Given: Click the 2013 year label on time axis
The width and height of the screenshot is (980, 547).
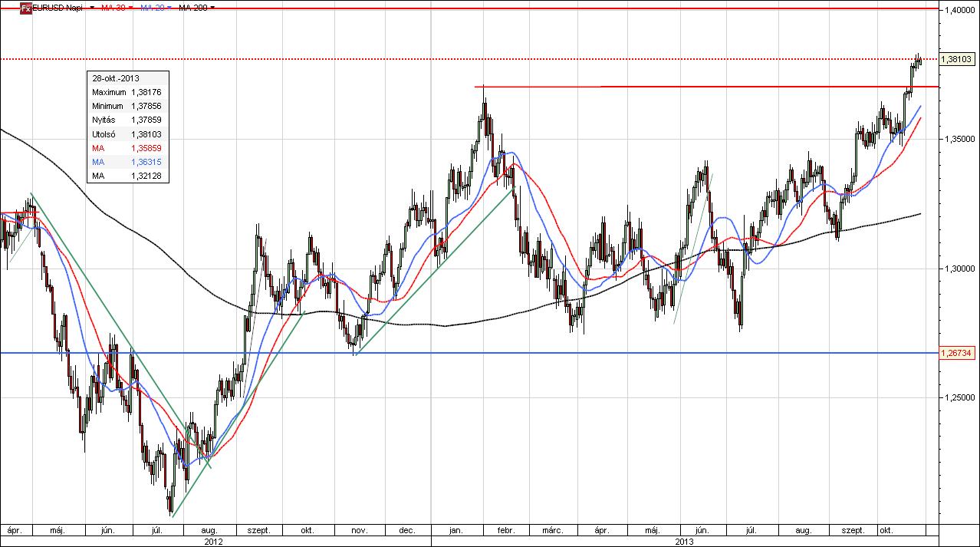Looking at the screenshot, I should (684, 542).
